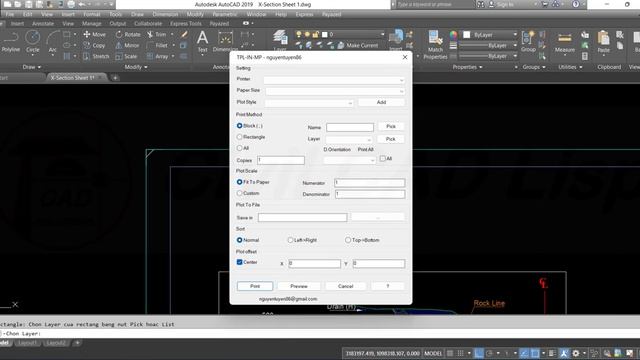
Task: Open the Manage ribbon tab
Action: pyautogui.click(x=91, y=24)
